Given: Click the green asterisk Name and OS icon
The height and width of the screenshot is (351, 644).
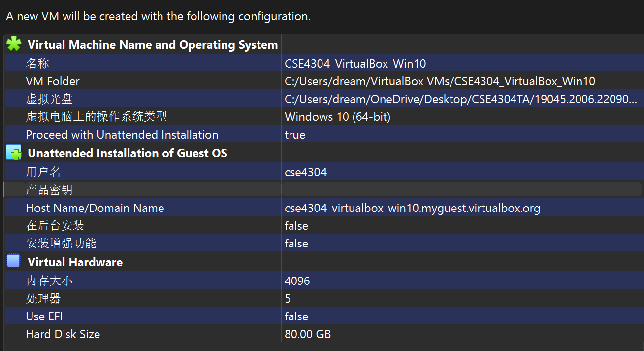Looking at the screenshot, I should 14,44.
